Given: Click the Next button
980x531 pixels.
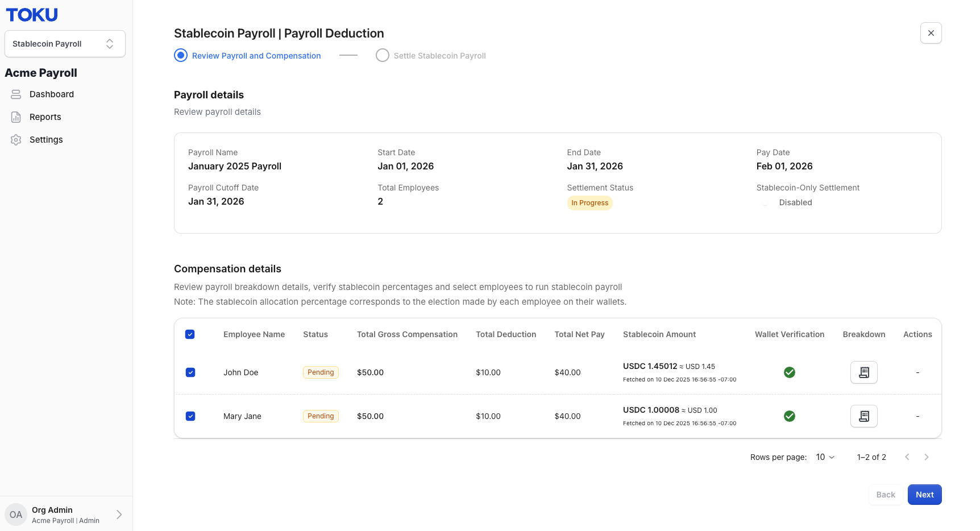Looking at the screenshot, I should [x=924, y=495].
